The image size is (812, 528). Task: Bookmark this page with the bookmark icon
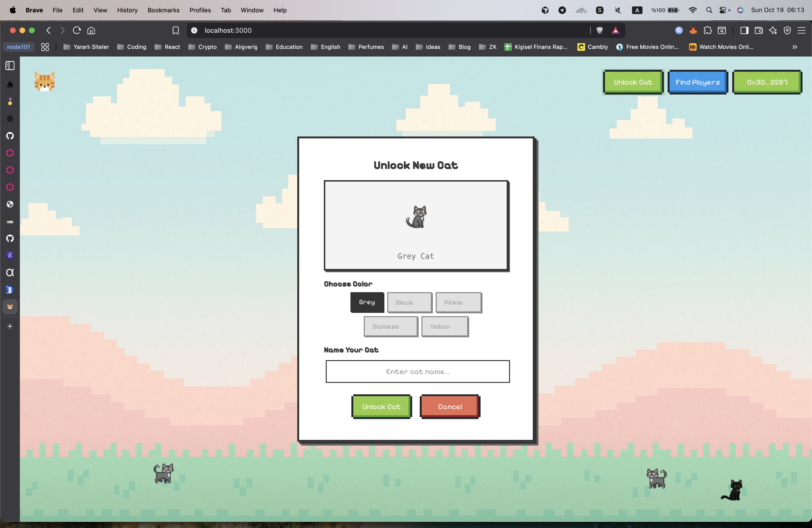click(175, 30)
